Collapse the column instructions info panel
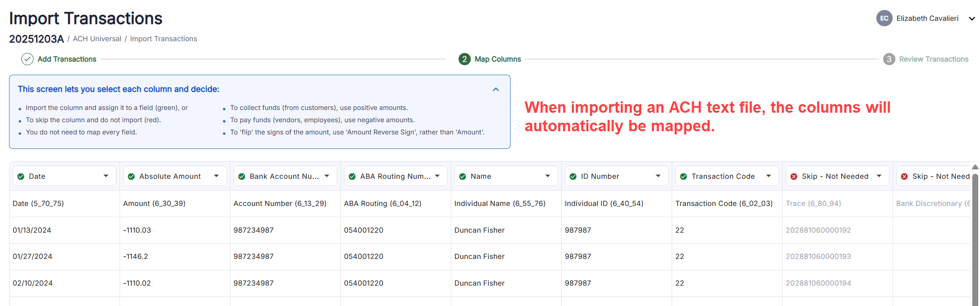980x306 pixels. [x=496, y=90]
